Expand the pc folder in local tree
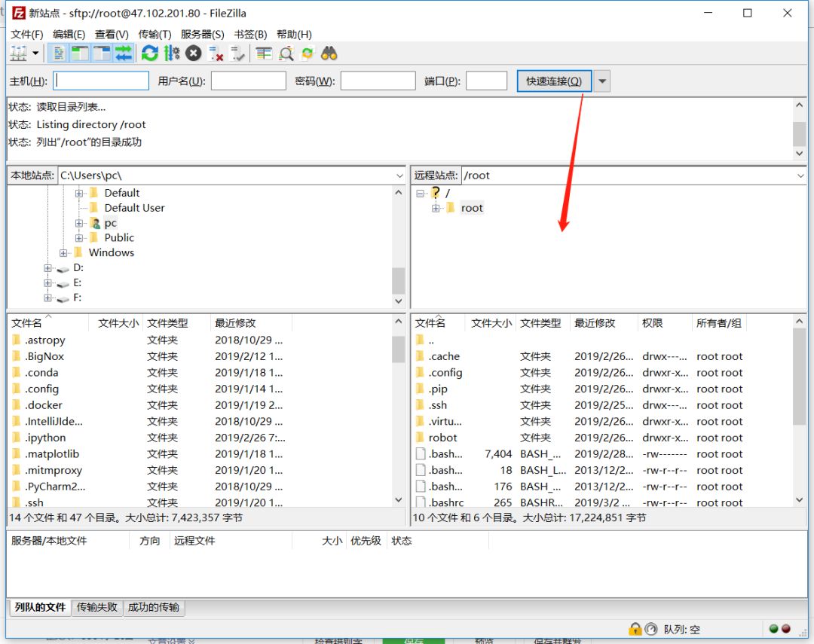 [x=79, y=223]
